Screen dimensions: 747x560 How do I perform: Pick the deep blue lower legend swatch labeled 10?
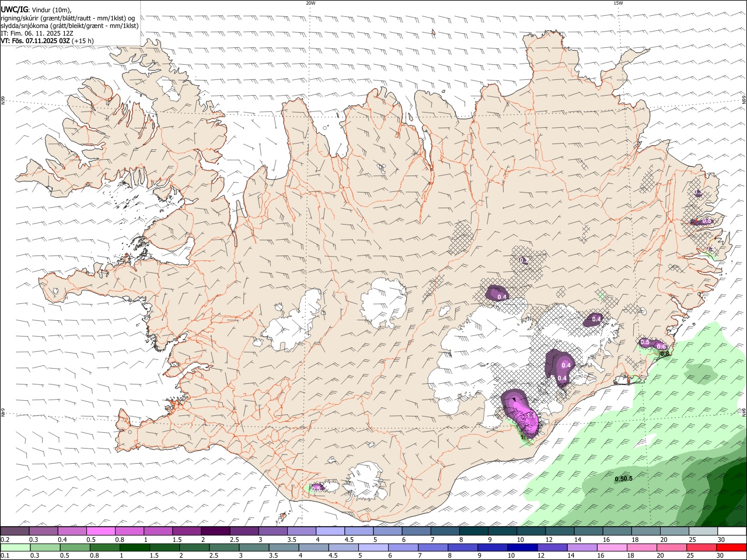[522, 548]
